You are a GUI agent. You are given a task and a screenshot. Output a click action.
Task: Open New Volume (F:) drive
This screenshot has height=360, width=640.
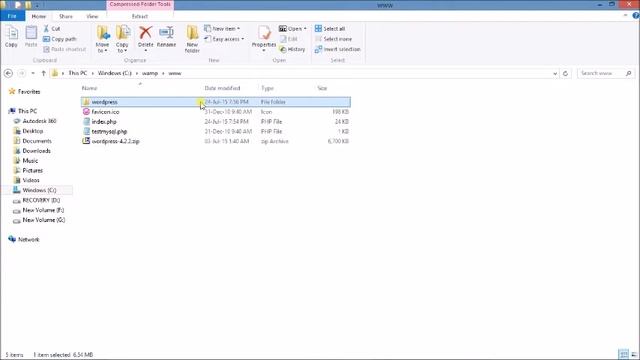[x=39, y=210]
